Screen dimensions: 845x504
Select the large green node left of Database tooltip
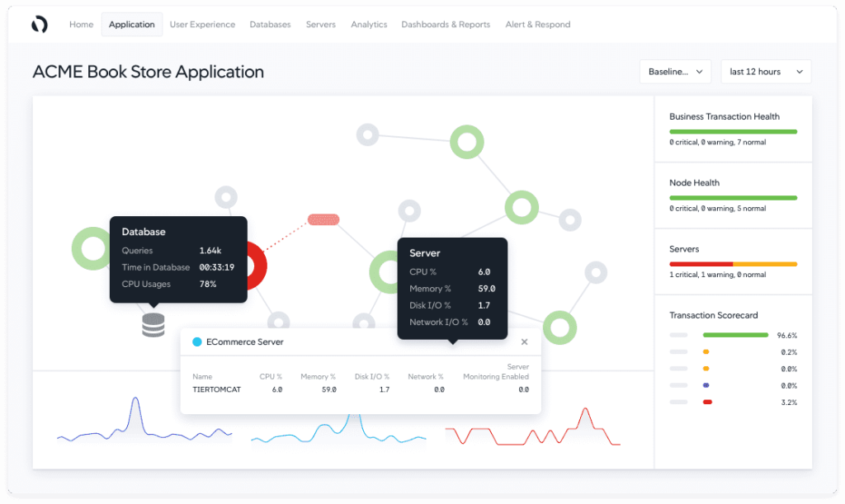pos(92,248)
